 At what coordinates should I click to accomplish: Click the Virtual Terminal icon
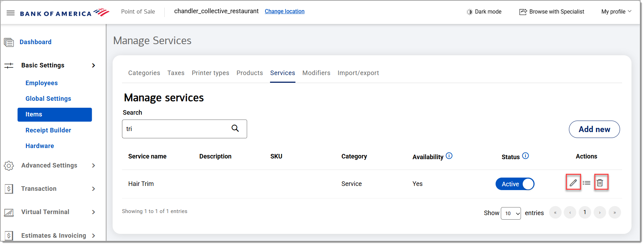[9, 212]
